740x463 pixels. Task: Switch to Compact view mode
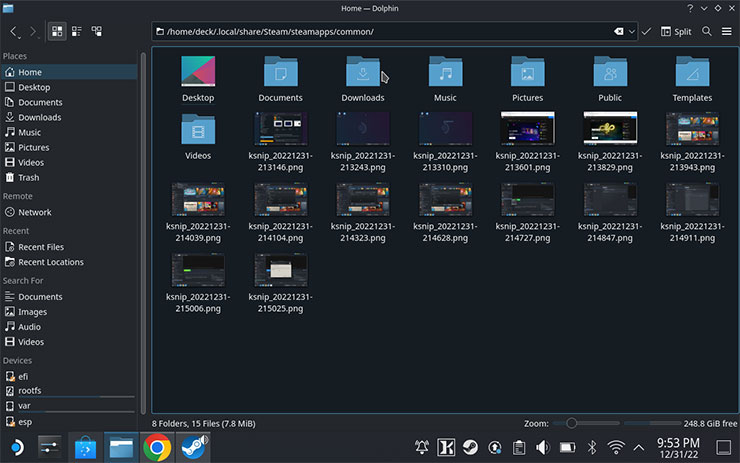click(76, 32)
